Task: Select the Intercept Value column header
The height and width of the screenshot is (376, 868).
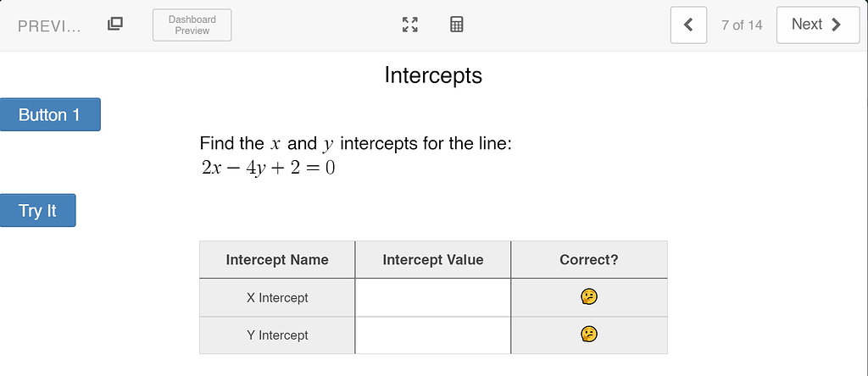Action: [x=433, y=259]
